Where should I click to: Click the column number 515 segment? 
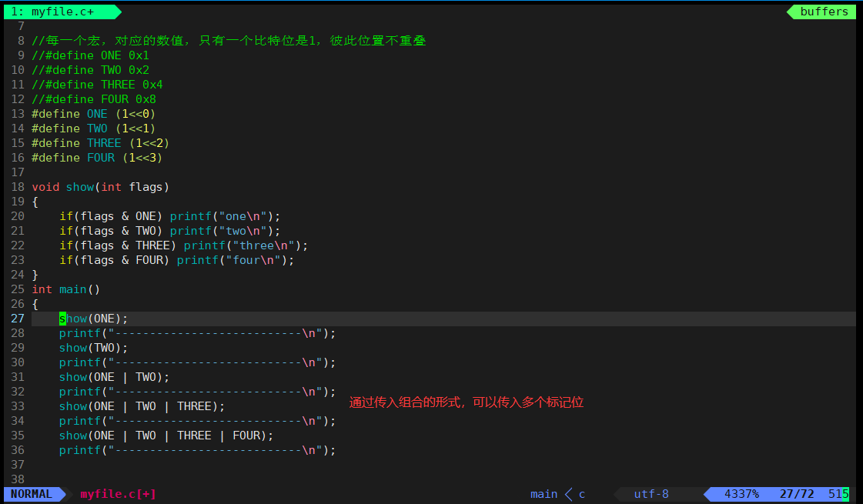tap(839, 494)
